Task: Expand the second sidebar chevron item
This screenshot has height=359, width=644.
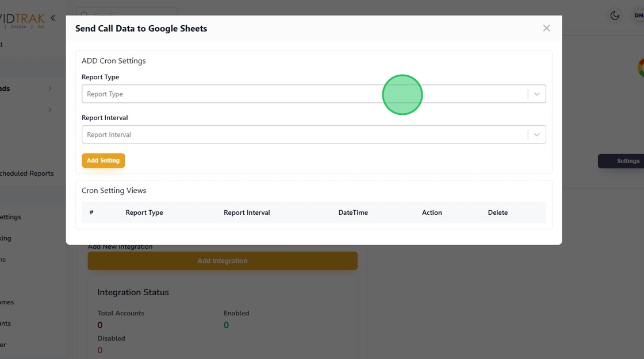Action: point(50,110)
